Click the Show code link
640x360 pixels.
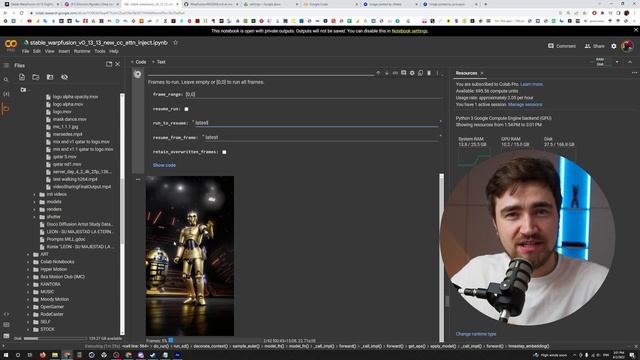(x=164, y=165)
